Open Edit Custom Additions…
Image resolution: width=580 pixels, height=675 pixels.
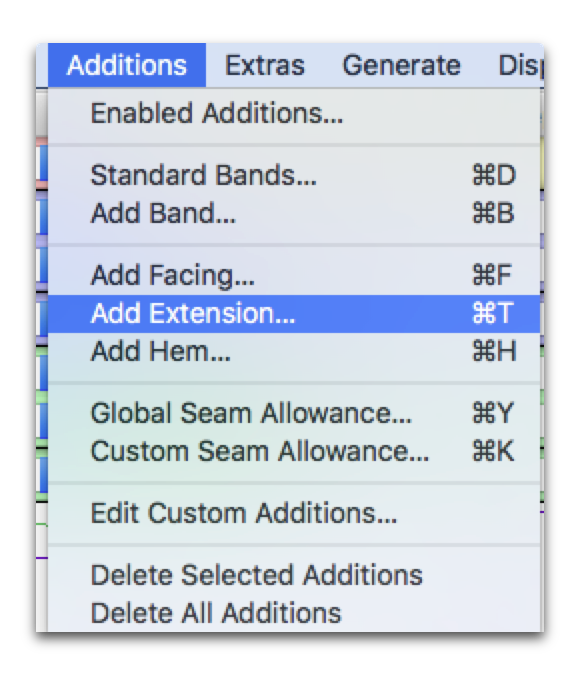pyautogui.click(x=294, y=513)
